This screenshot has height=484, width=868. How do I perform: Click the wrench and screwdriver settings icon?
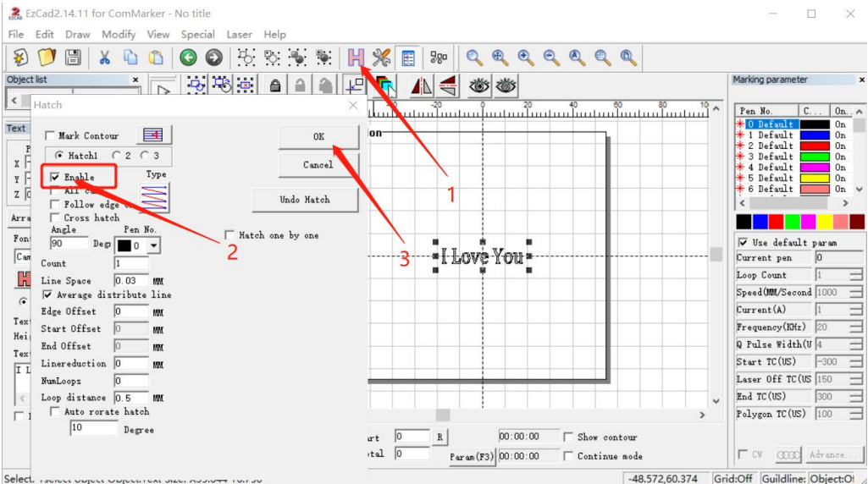(x=382, y=58)
